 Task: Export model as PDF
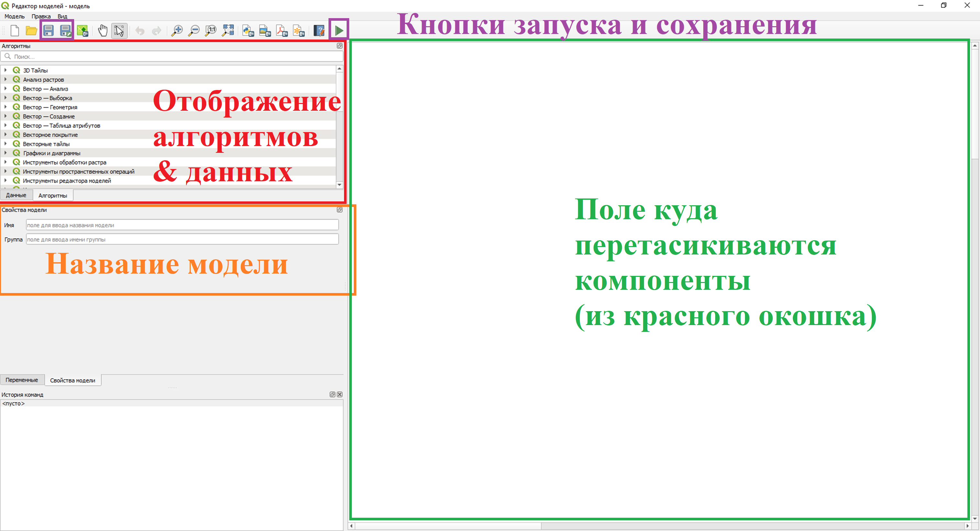282,30
